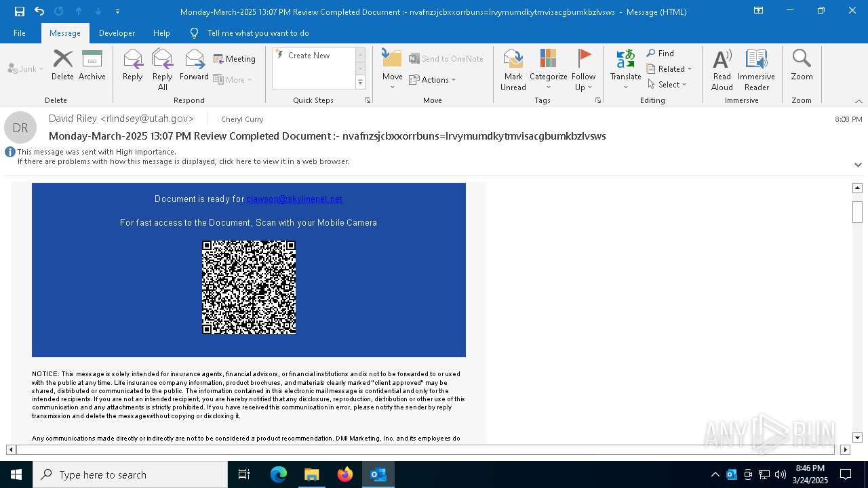Open the Tags dialog launcher
This screenshot has width=868, height=488.
pos(598,100)
